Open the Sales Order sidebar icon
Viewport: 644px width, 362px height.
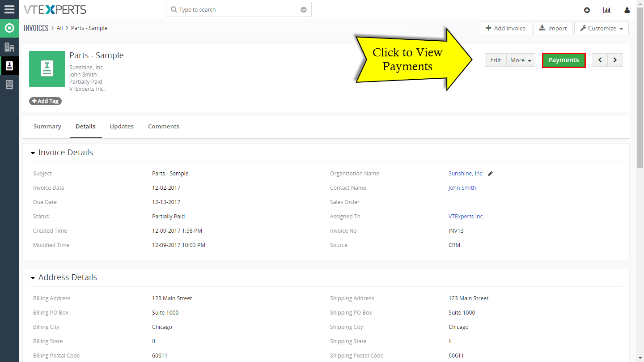tap(9, 85)
